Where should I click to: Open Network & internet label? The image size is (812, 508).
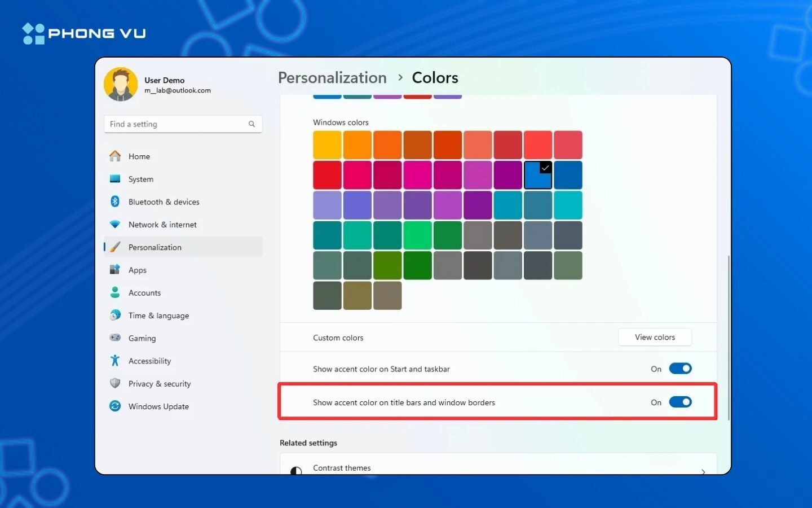(x=162, y=225)
